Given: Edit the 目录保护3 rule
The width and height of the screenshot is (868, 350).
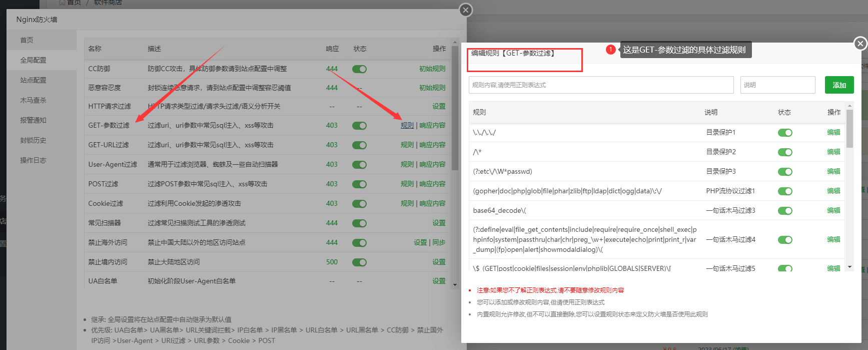Looking at the screenshot, I should click(833, 171).
